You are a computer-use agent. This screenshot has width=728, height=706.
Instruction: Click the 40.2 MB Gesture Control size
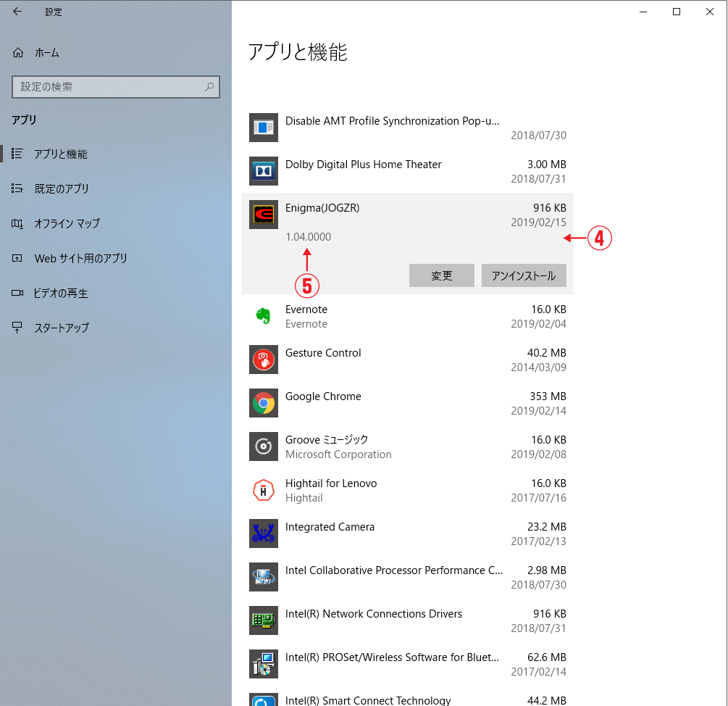pos(546,353)
